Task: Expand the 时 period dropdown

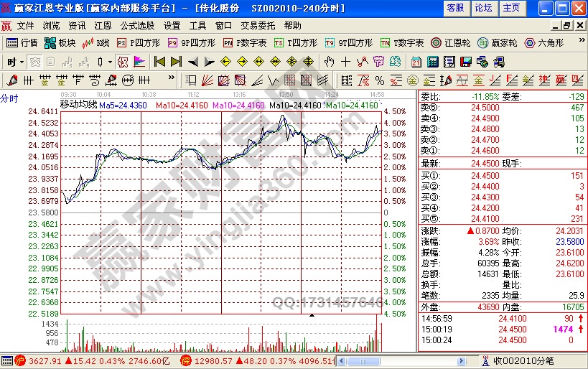Action: pyautogui.click(x=15, y=62)
